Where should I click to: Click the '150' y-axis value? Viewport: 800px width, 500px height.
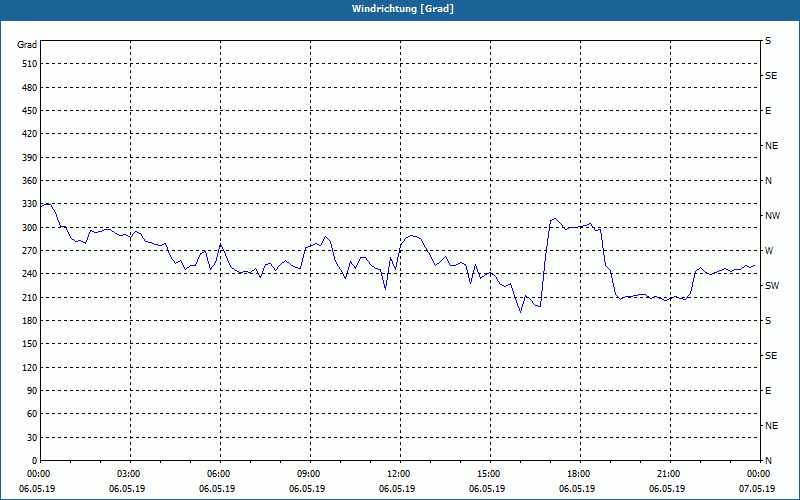(x=30, y=344)
